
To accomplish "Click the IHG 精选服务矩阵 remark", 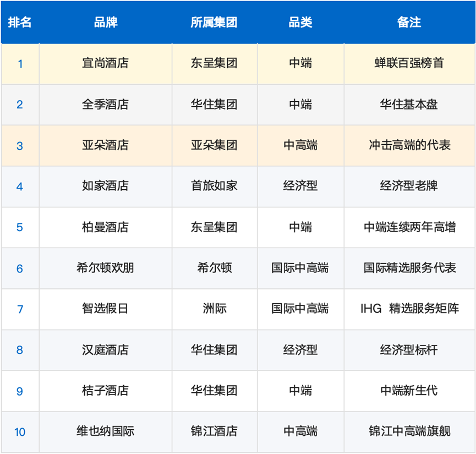I will (x=409, y=309).
